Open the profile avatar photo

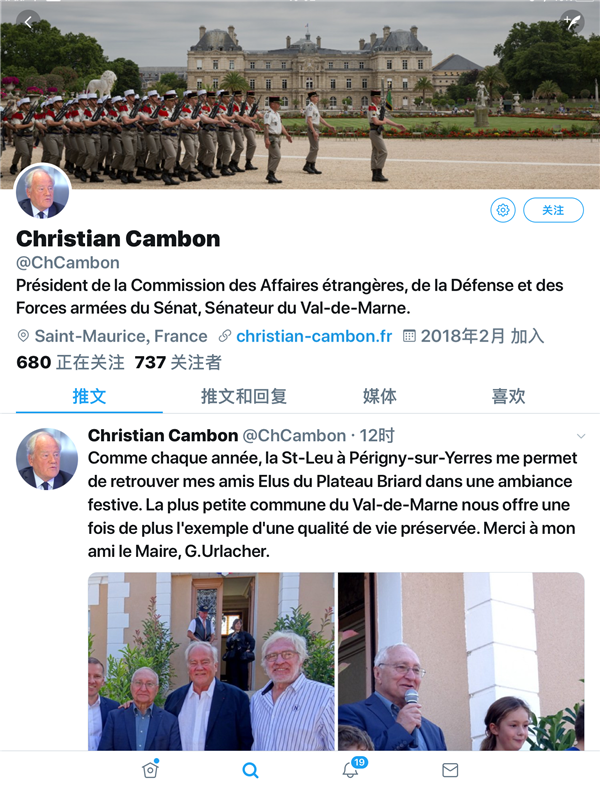click(x=42, y=192)
